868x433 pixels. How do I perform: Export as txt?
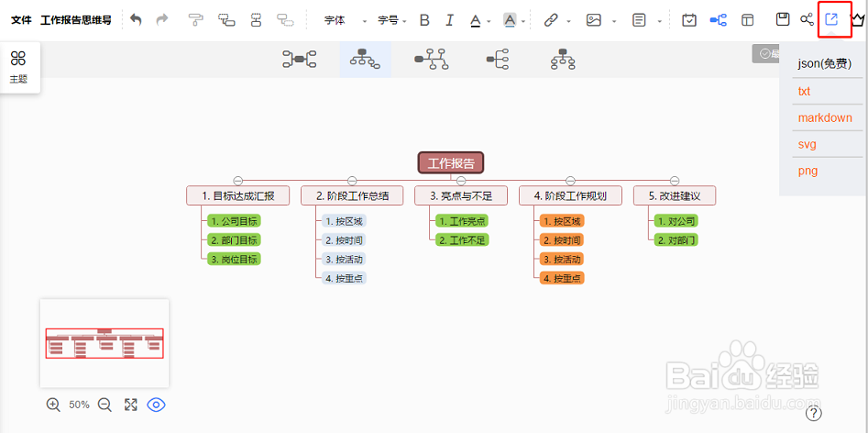pyautogui.click(x=805, y=92)
